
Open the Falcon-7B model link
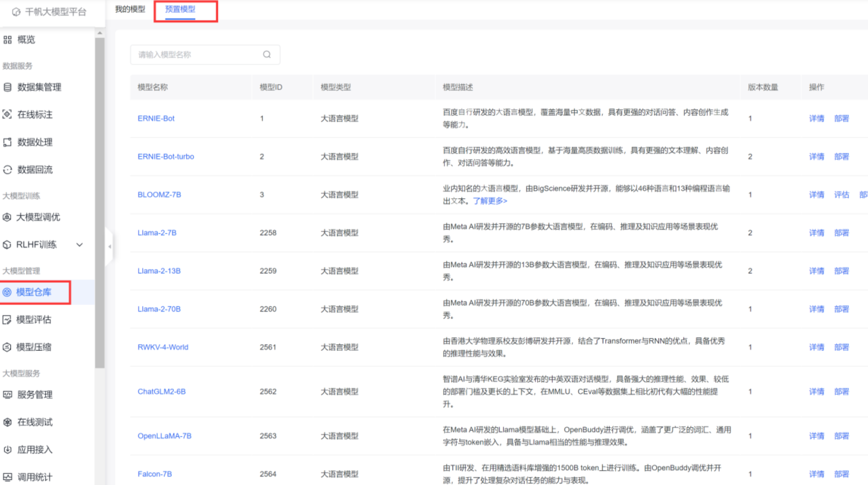click(x=155, y=474)
